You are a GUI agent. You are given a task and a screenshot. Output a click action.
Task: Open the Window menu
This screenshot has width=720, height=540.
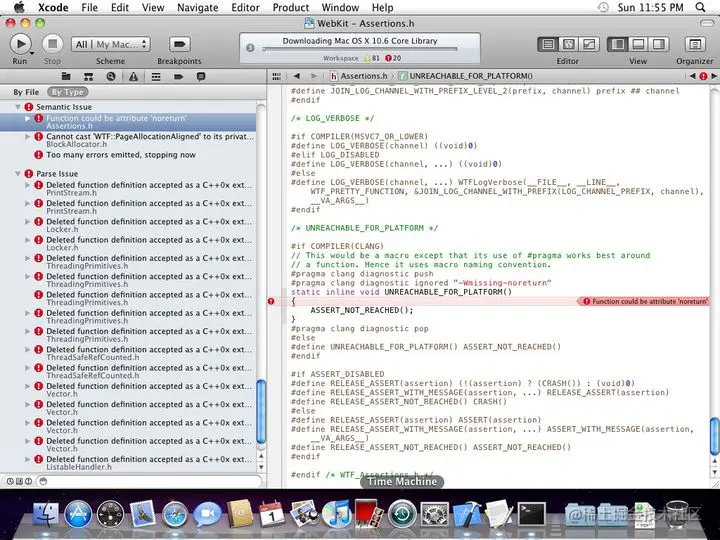pyautogui.click(x=340, y=7)
